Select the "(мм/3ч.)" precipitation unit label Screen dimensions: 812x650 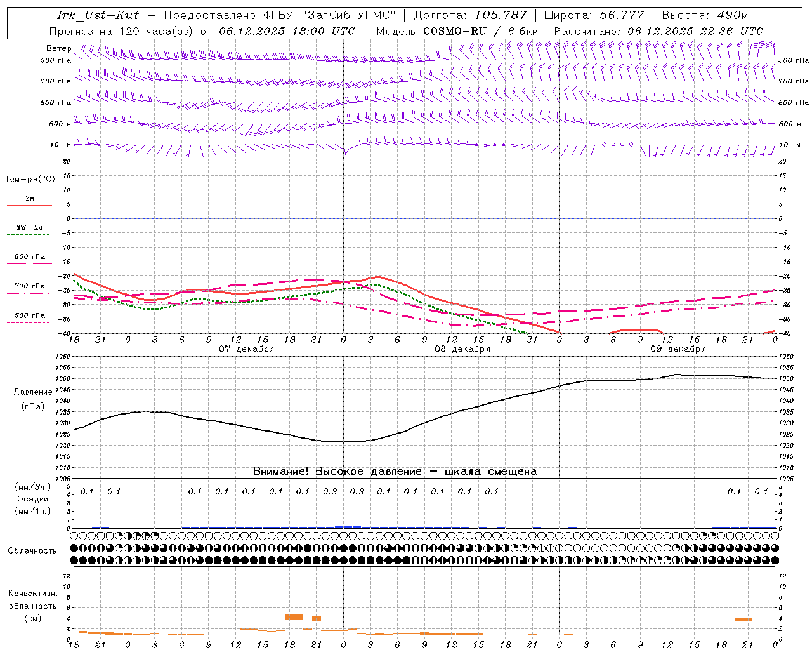point(32,487)
